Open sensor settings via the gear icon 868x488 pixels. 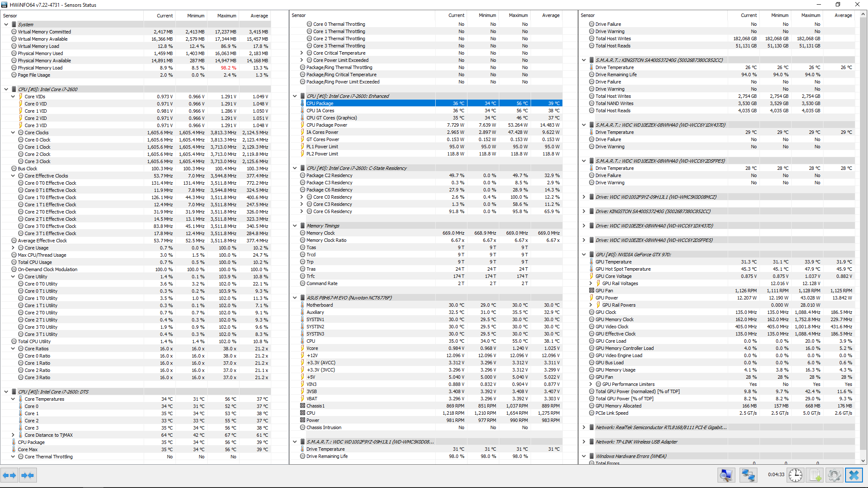[834, 475]
